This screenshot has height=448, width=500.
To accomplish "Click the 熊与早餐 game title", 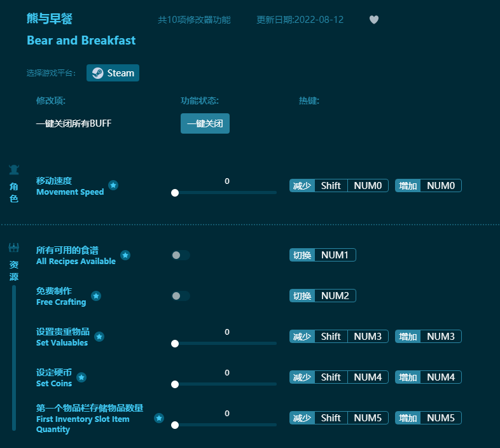I will tap(50, 18).
